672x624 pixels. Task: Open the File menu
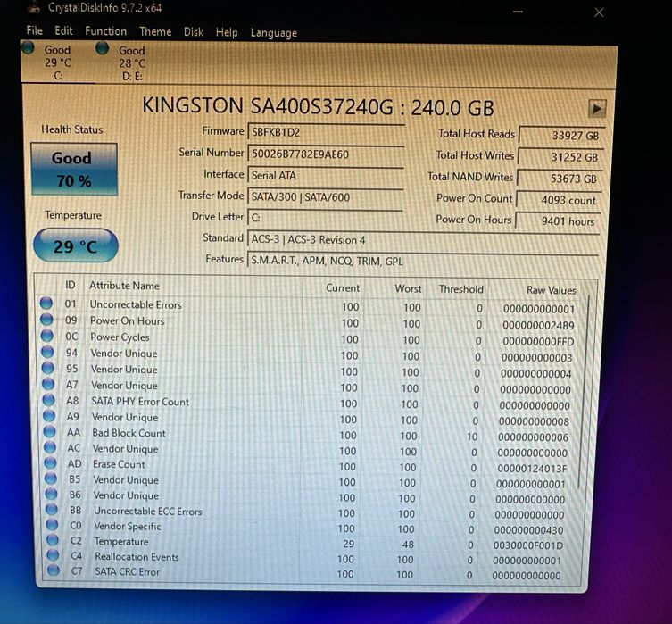(x=34, y=31)
